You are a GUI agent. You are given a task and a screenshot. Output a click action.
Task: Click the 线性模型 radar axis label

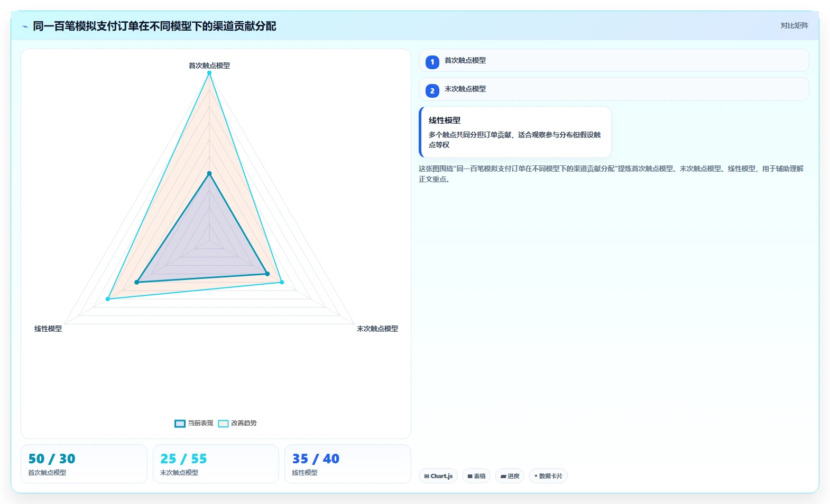coord(48,329)
